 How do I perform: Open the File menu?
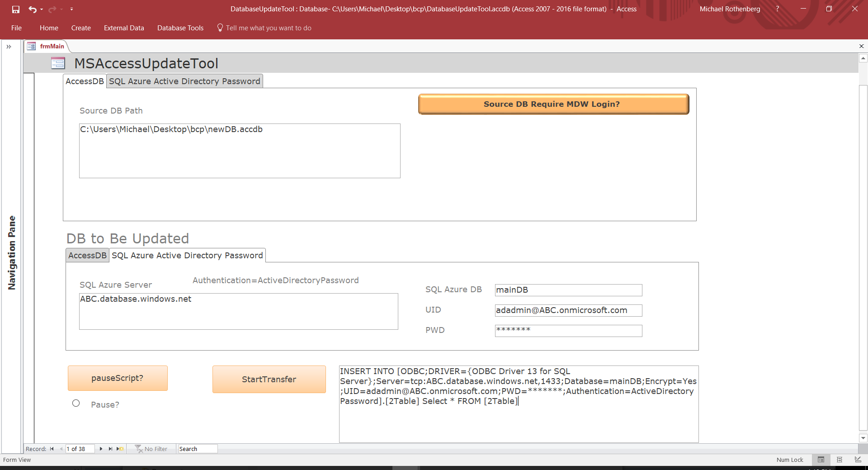[x=16, y=28]
